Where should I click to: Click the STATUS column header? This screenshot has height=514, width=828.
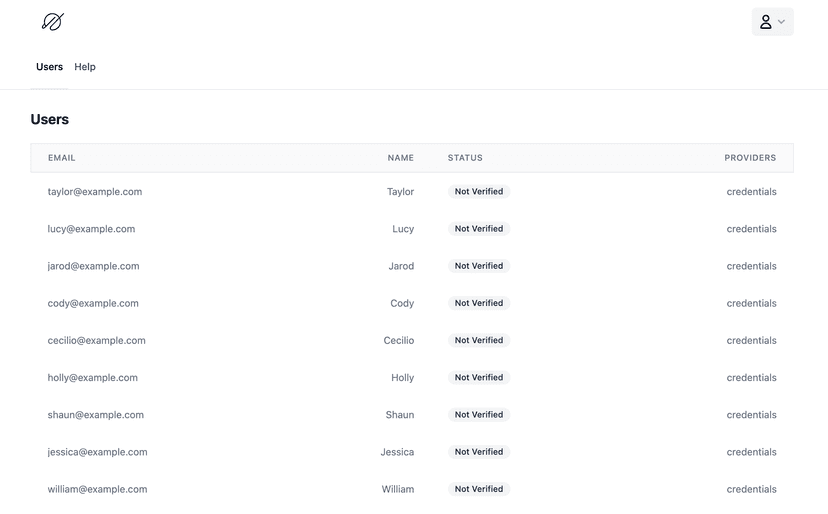click(465, 158)
